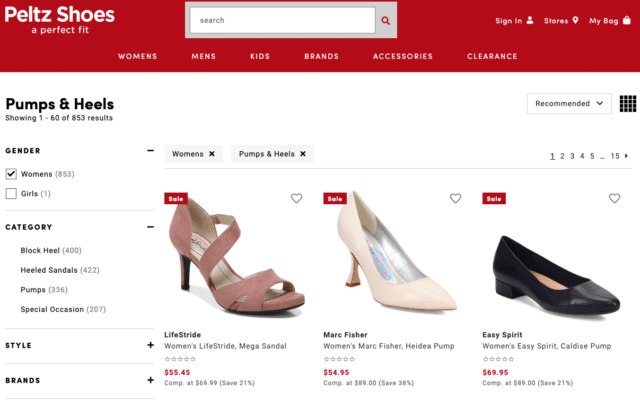This screenshot has width=640, height=400.
Task: Open the Accessories menu
Action: point(403,56)
